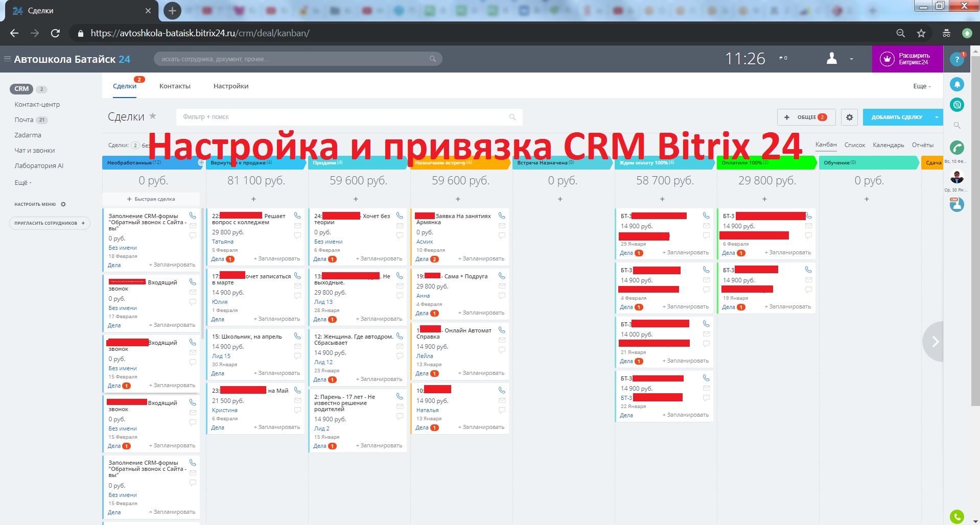Open the hamburger menu beside Автошкола Батайск
The image size is (980, 525).
point(7,59)
